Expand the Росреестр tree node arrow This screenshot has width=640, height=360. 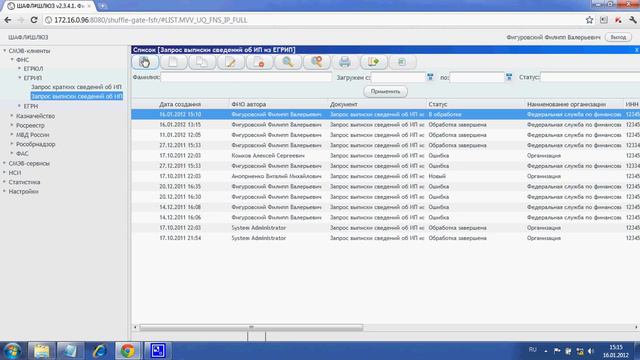click(x=12, y=125)
